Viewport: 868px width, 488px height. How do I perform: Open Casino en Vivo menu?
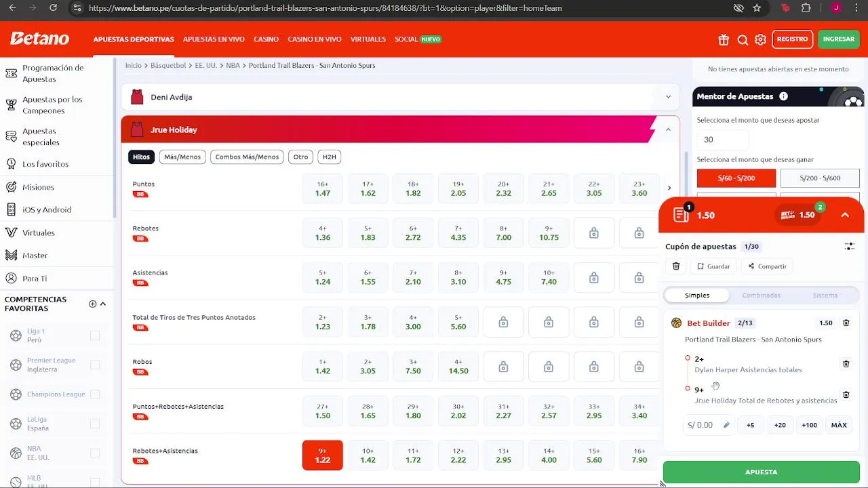point(315,39)
